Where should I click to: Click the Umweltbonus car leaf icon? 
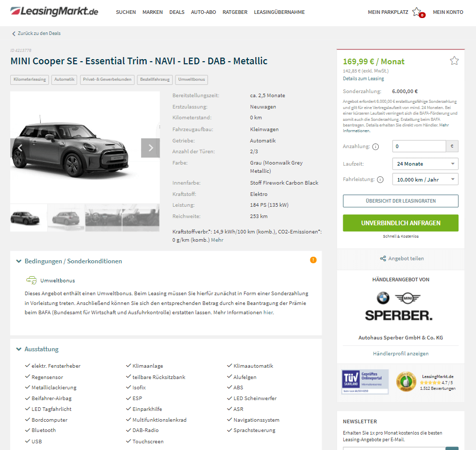[31, 280]
